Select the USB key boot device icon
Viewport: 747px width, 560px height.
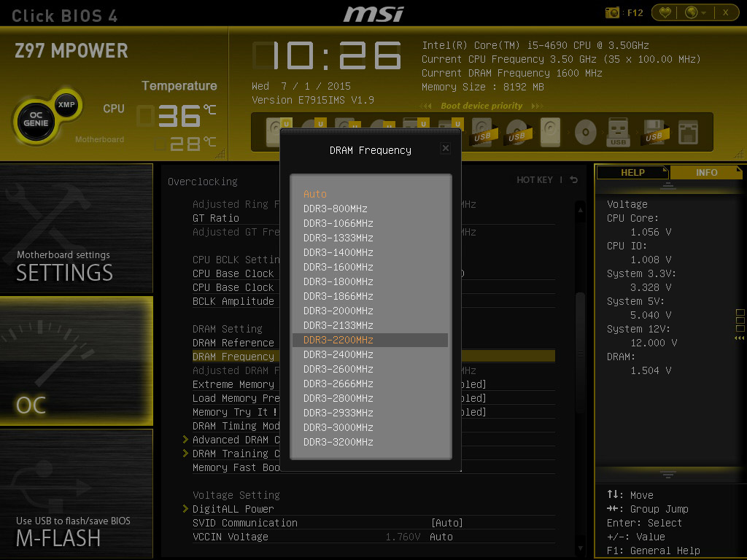tap(618, 132)
